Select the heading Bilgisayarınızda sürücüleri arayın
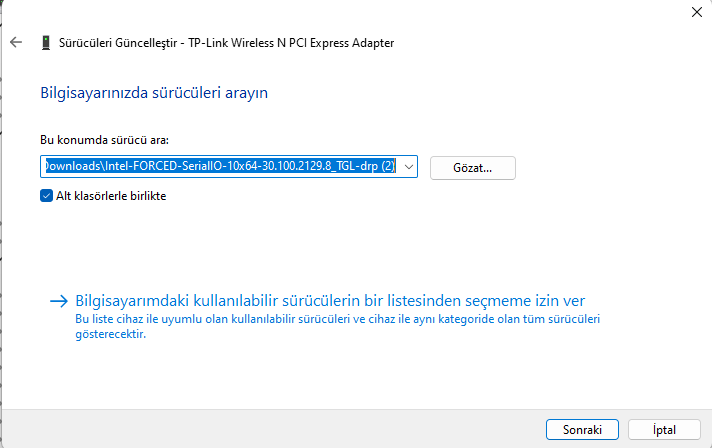712x448 pixels. tap(154, 93)
